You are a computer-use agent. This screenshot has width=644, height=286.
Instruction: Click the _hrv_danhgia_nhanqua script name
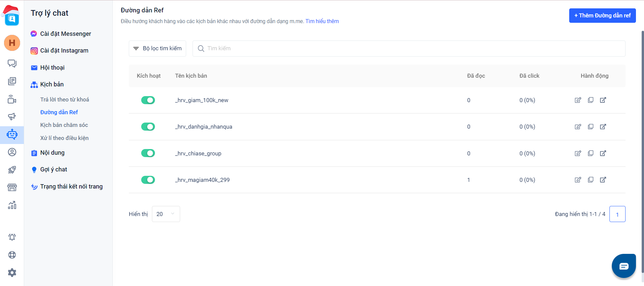(x=204, y=127)
